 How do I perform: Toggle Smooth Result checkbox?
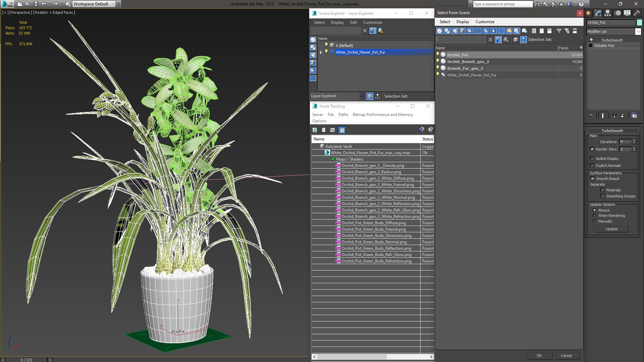pos(592,179)
